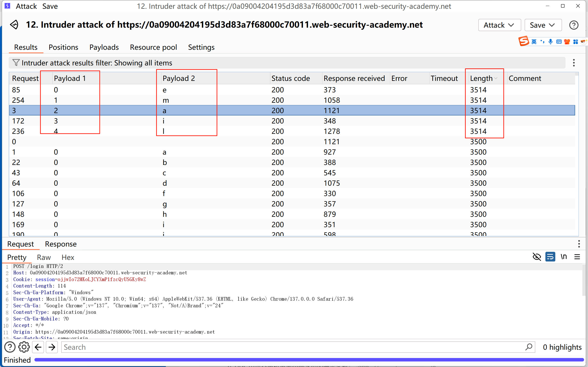Switch to the Payloads tab

point(104,47)
